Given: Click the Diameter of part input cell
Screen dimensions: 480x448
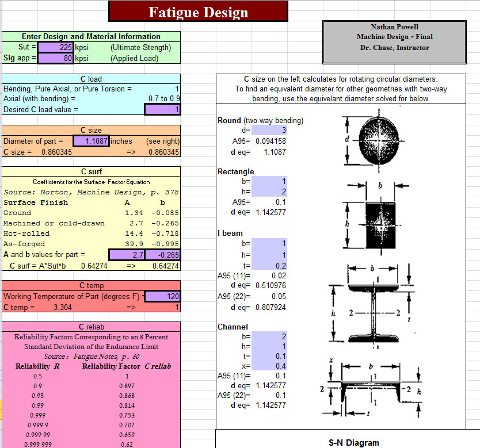Looking at the screenshot, I should pyautogui.click(x=92, y=141).
